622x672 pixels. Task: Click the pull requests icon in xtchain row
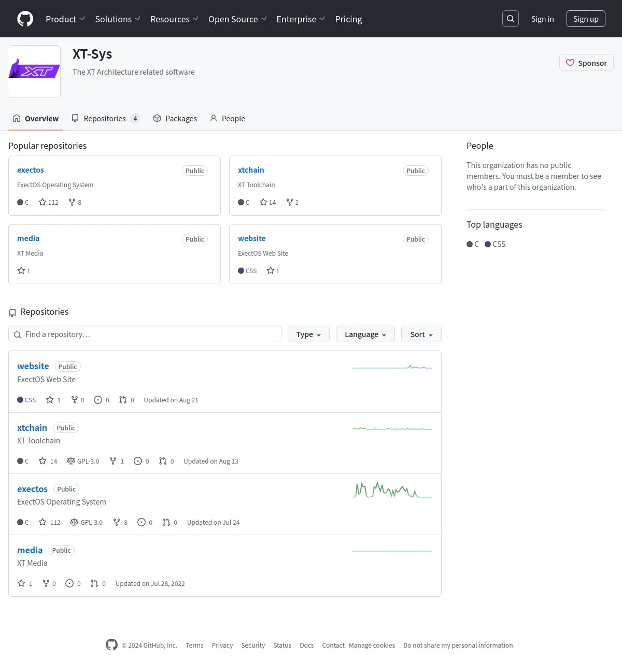(163, 461)
